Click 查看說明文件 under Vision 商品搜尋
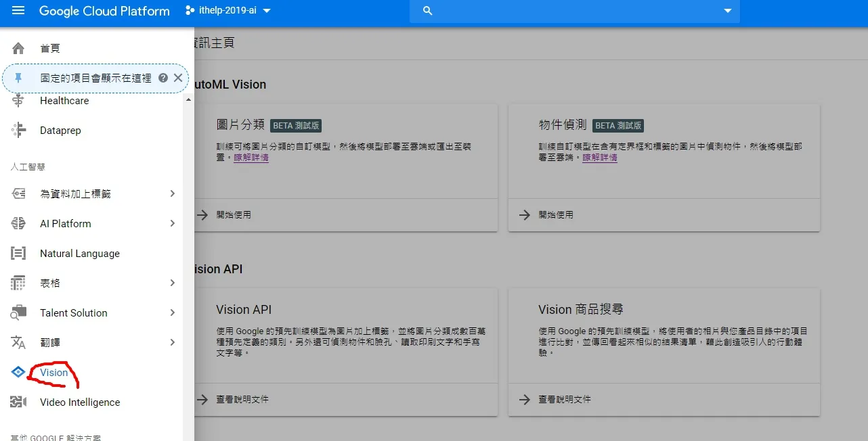Viewport: 868px width, 441px height. [x=565, y=399]
